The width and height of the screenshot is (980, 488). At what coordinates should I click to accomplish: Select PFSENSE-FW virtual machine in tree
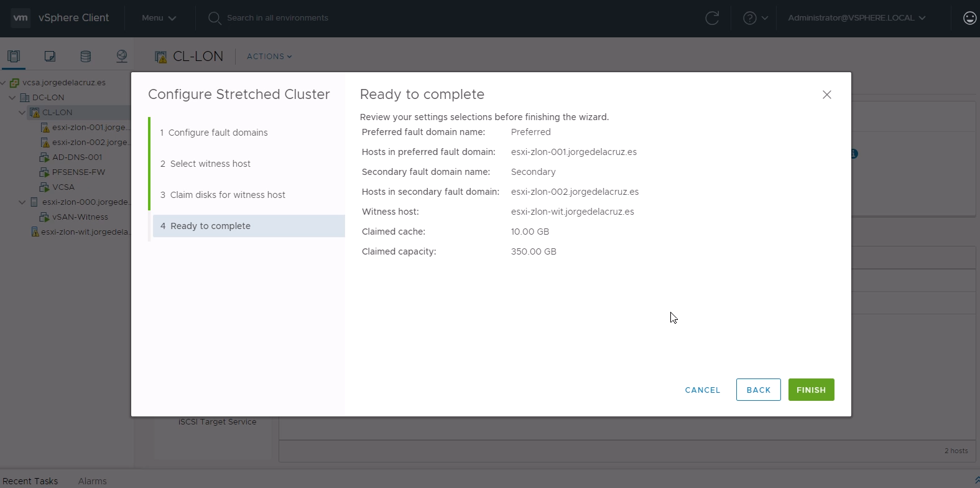point(78,172)
